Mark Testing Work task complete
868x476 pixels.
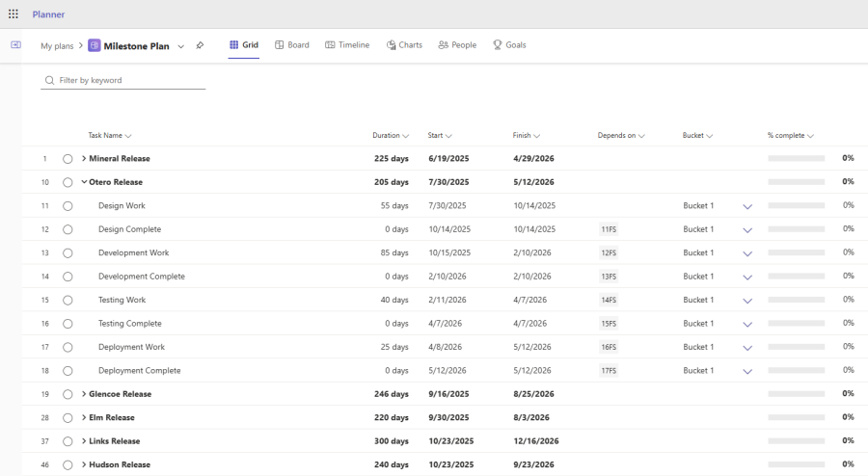coord(68,301)
